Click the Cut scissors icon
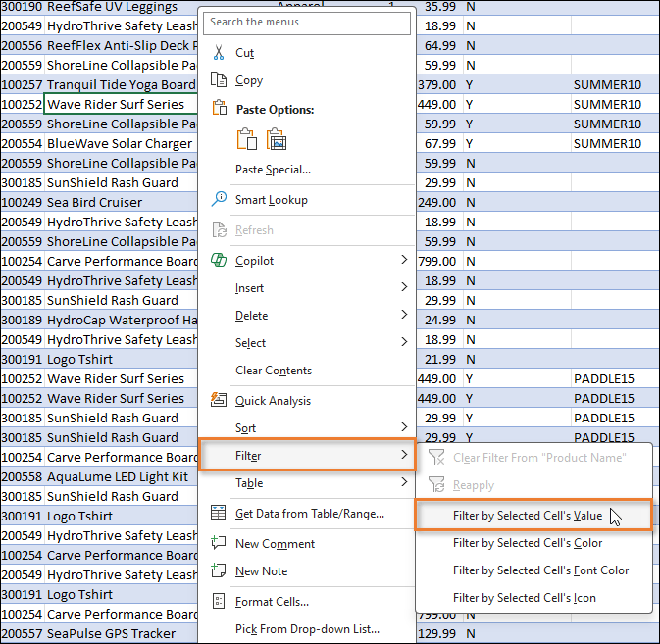Image resolution: width=660 pixels, height=644 pixels. [x=219, y=53]
